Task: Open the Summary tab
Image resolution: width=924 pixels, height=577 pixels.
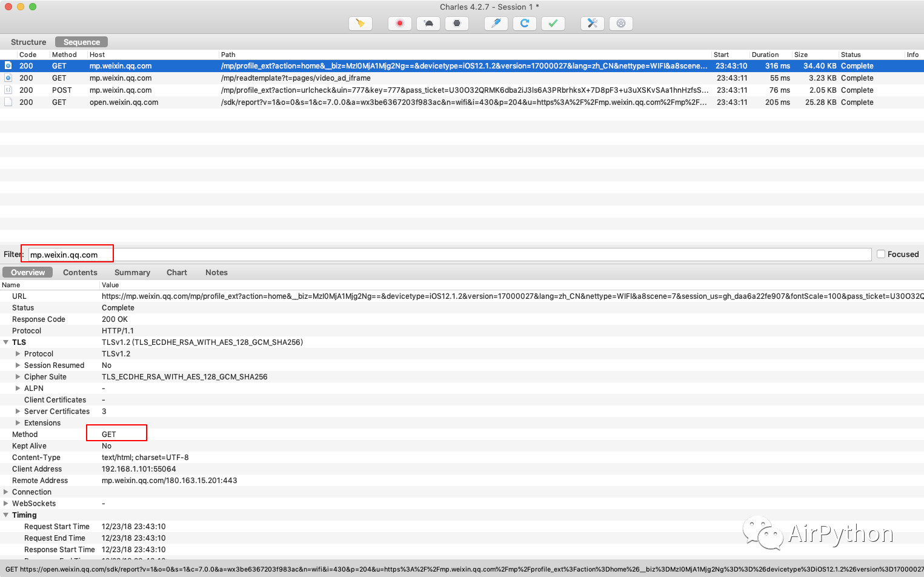Action: coord(132,272)
